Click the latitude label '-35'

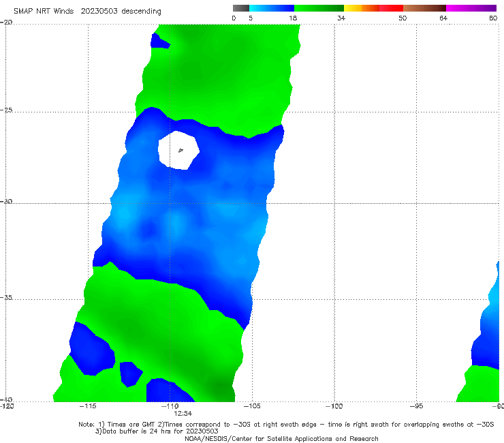click(x=6, y=297)
